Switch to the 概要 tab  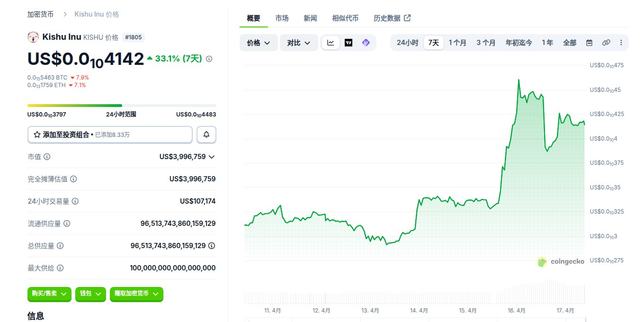tap(253, 18)
